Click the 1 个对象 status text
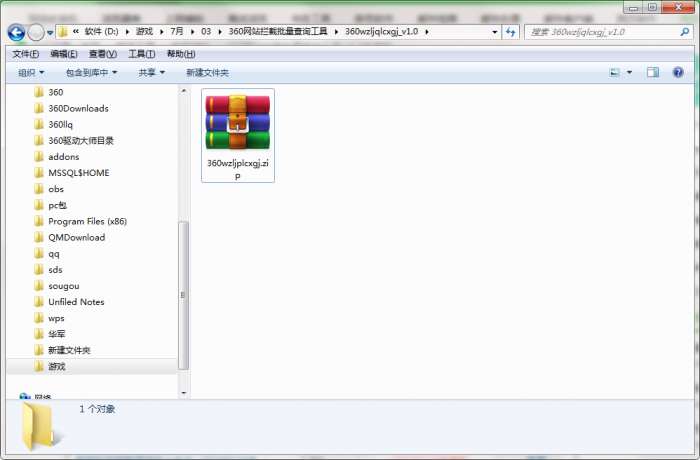The height and width of the screenshot is (460, 700). (97, 409)
